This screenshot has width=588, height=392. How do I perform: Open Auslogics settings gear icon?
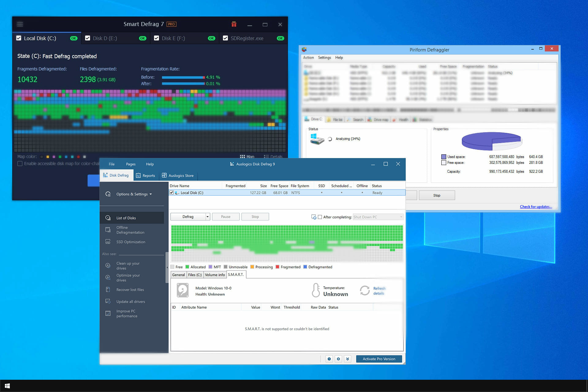click(338, 359)
